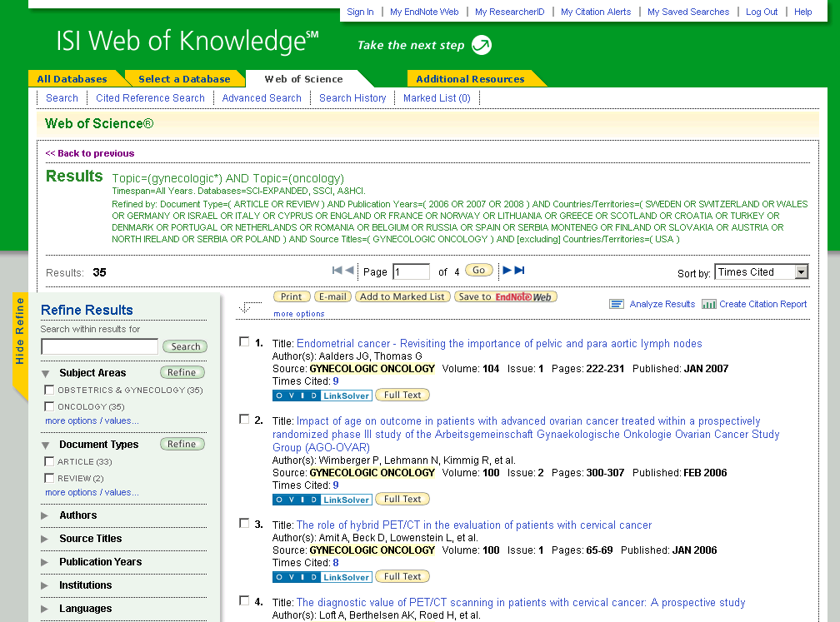Open the Sort by Times Cited dropdown

pos(762,272)
